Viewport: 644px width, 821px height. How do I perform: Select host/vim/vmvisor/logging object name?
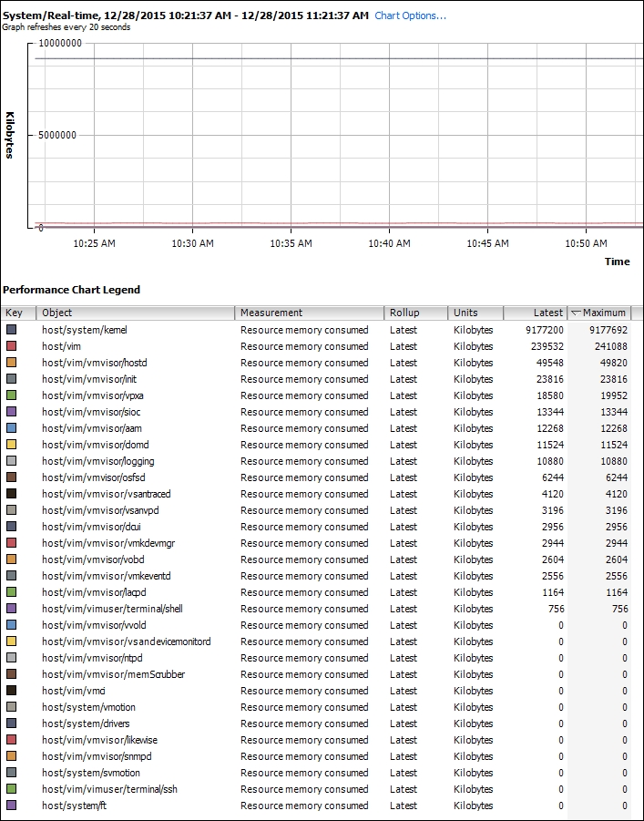pos(97,461)
